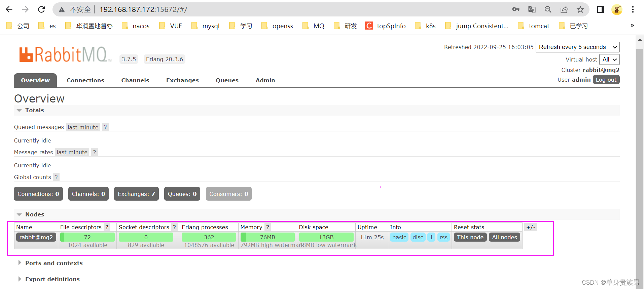The image size is (644, 289).
Task: Open the 研发 bookmark folder
Action: tap(345, 26)
